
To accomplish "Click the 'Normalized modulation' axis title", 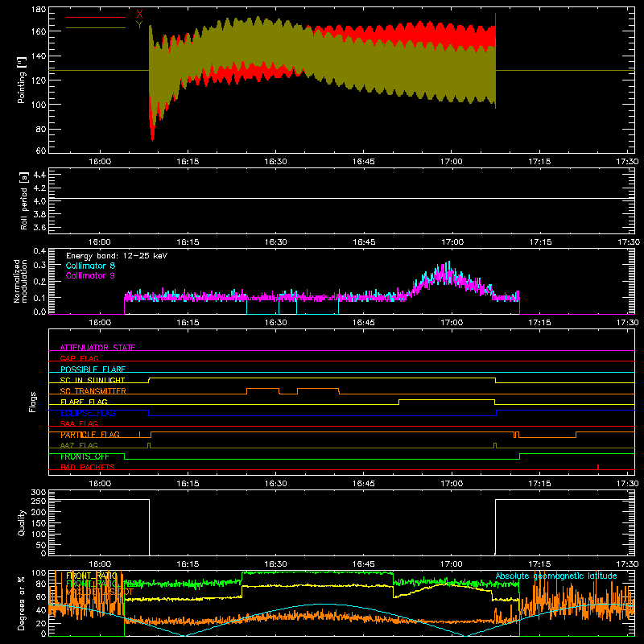I will 21,281.
